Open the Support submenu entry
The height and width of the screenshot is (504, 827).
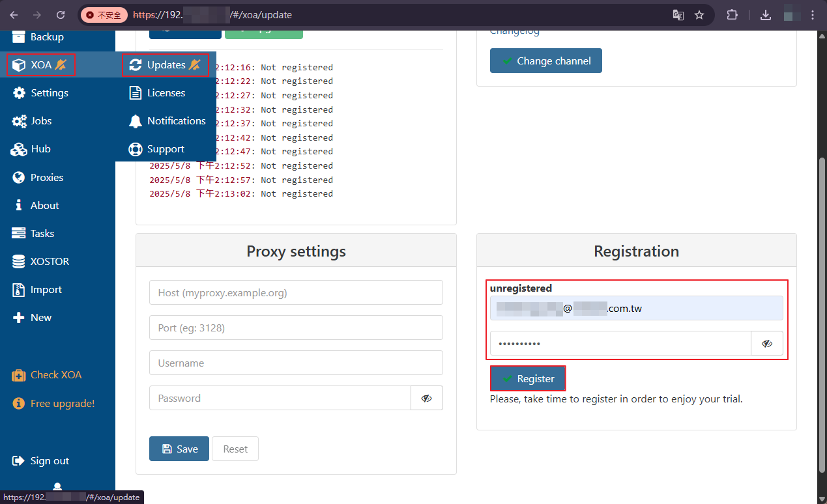166,148
